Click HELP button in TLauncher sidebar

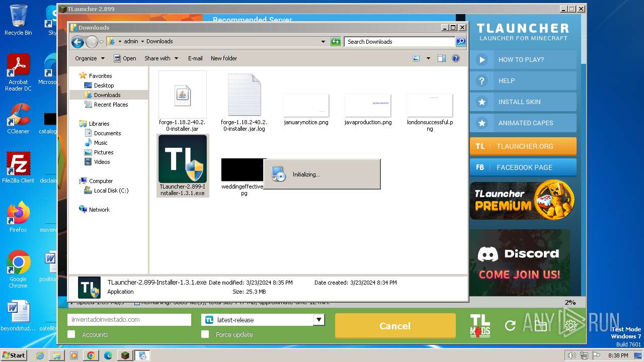(x=523, y=80)
